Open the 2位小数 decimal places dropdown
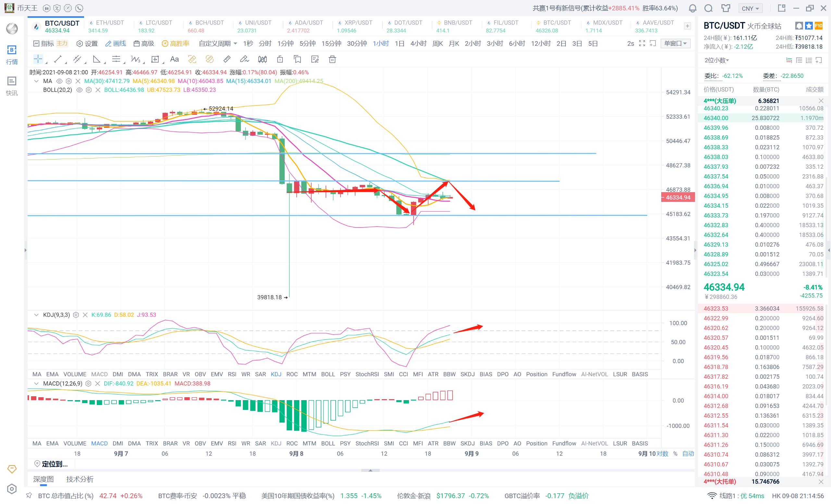 717,60
